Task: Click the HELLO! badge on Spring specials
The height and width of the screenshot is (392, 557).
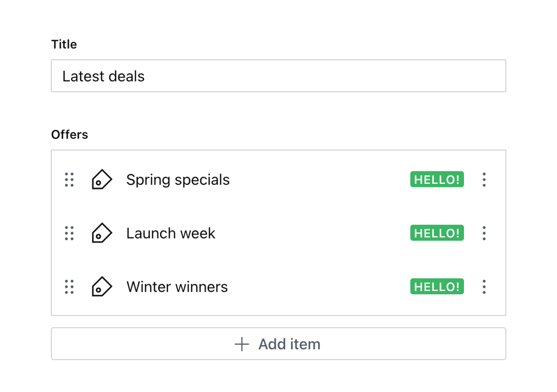Action: [437, 179]
